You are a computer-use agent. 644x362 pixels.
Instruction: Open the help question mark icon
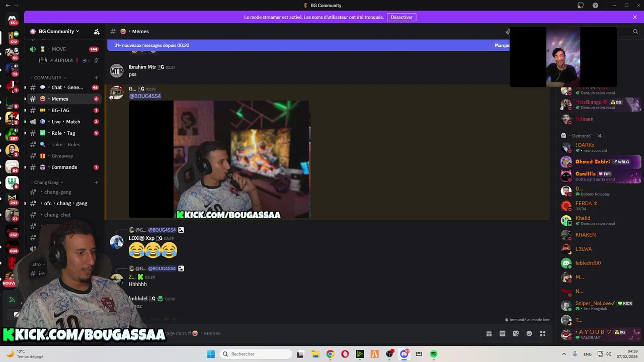click(x=595, y=6)
